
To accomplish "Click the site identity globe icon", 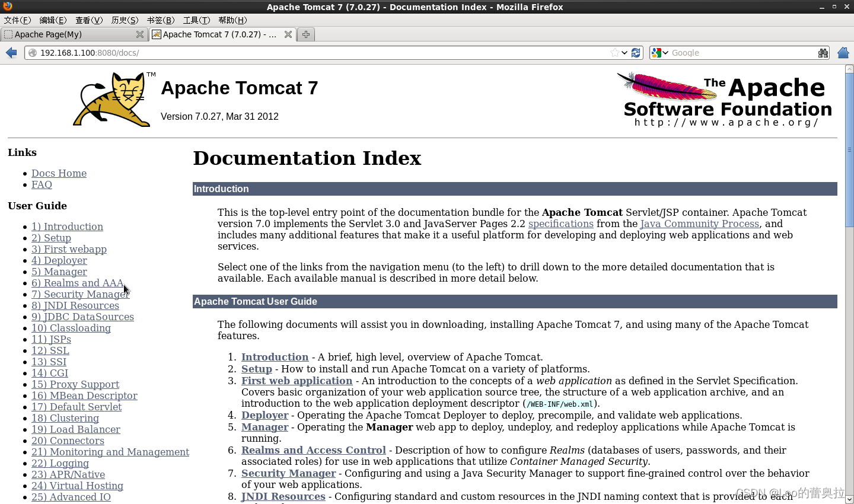I will pyautogui.click(x=33, y=53).
